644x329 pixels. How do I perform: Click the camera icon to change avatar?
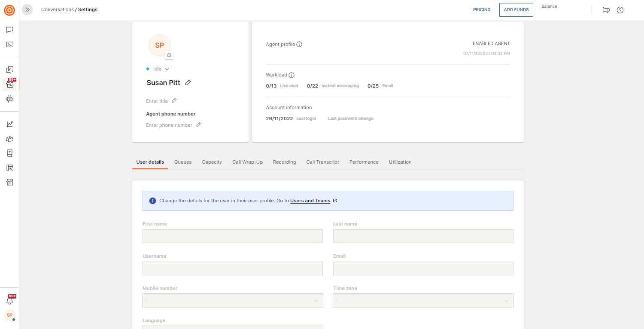[x=169, y=55]
